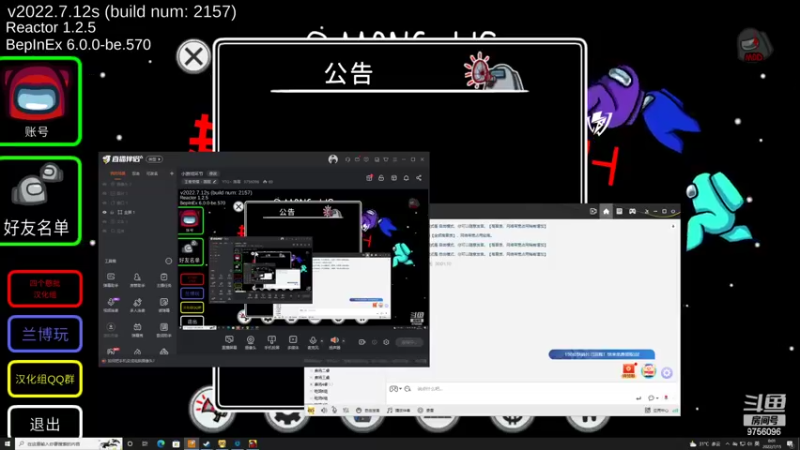The width and height of the screenshot is (800, 450).
Task: Mute the orange 扬声器 speaker icon
Action: 334,340
